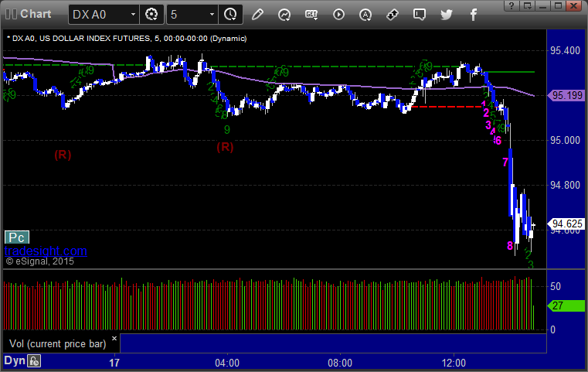Open the chart studies line icon
This screenshot has width=588, height=372.
click(x=284, y=15)
